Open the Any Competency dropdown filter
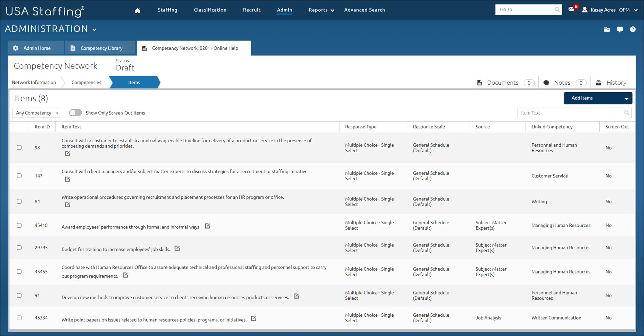 (x=37, y=113)
